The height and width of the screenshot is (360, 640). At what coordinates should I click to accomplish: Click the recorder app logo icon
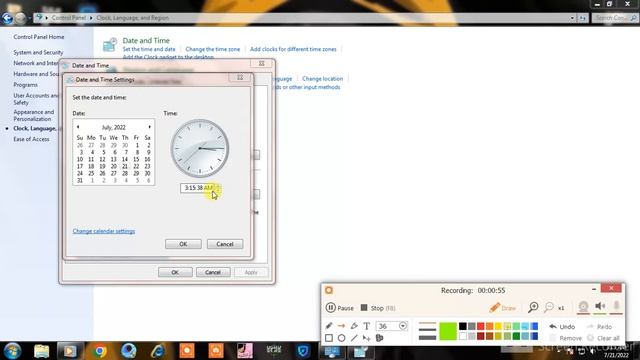[x=329, y=290]
